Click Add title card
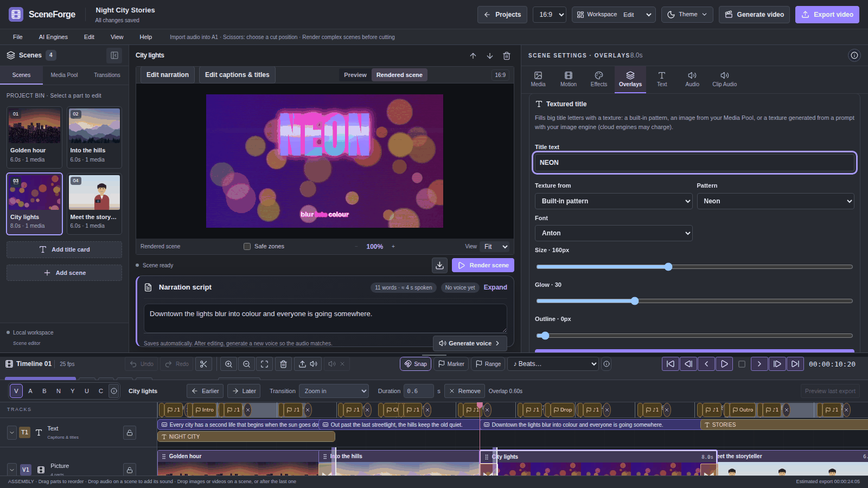Image resolution: width=868 pixels, height=488 pixels. click(64, 249)
